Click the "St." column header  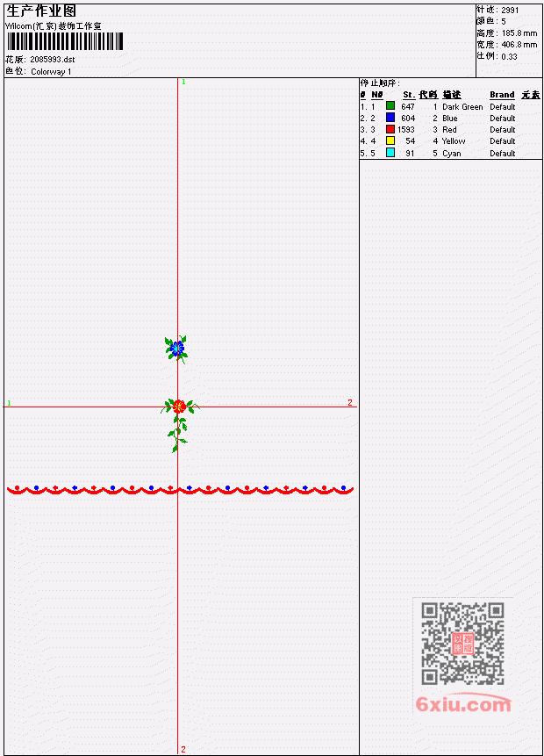(409, 95)
